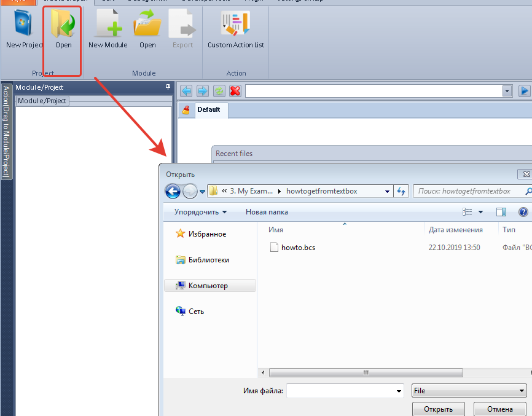Click the red X stop button
This screenshot has height=416, width=532.
(235, 91)
